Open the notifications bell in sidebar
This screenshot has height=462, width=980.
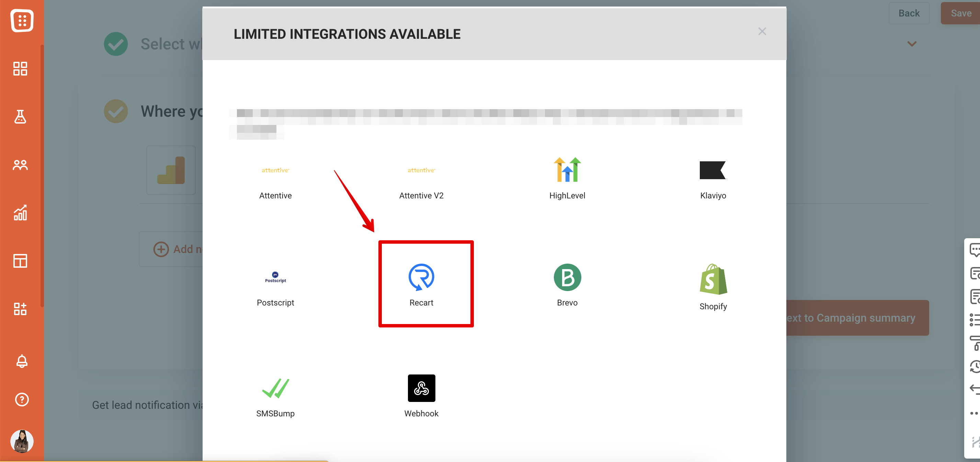pyautogui.click(x=22, y=361)
